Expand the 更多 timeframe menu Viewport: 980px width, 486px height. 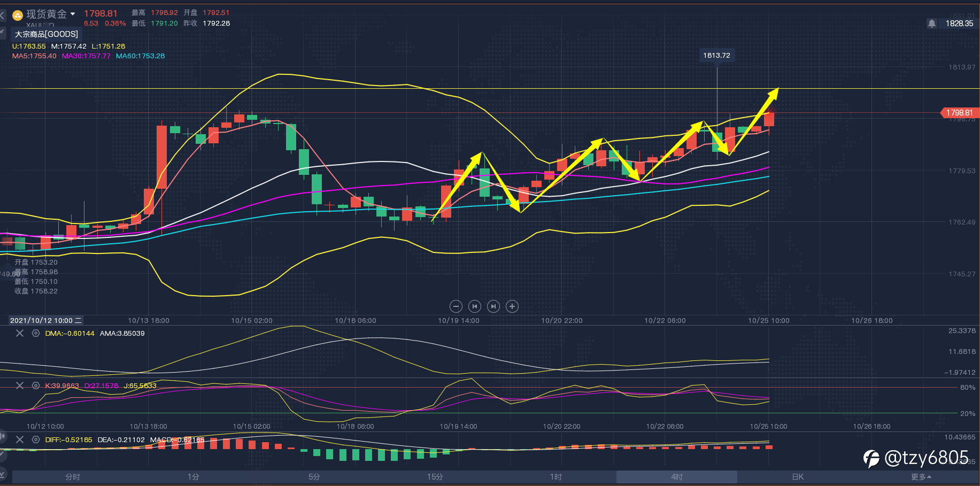click(921, 477)
